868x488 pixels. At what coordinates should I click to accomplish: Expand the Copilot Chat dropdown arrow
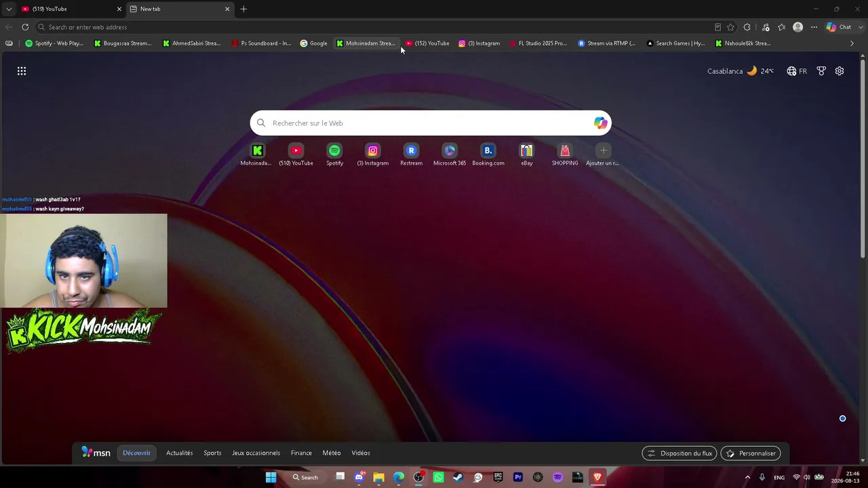pos(859,27)
